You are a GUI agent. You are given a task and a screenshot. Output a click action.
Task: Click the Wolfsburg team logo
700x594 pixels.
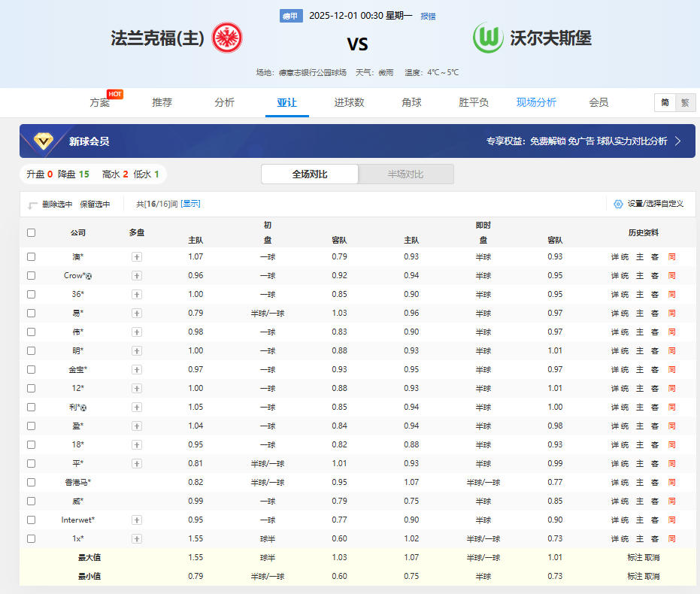tap(488, 38)
